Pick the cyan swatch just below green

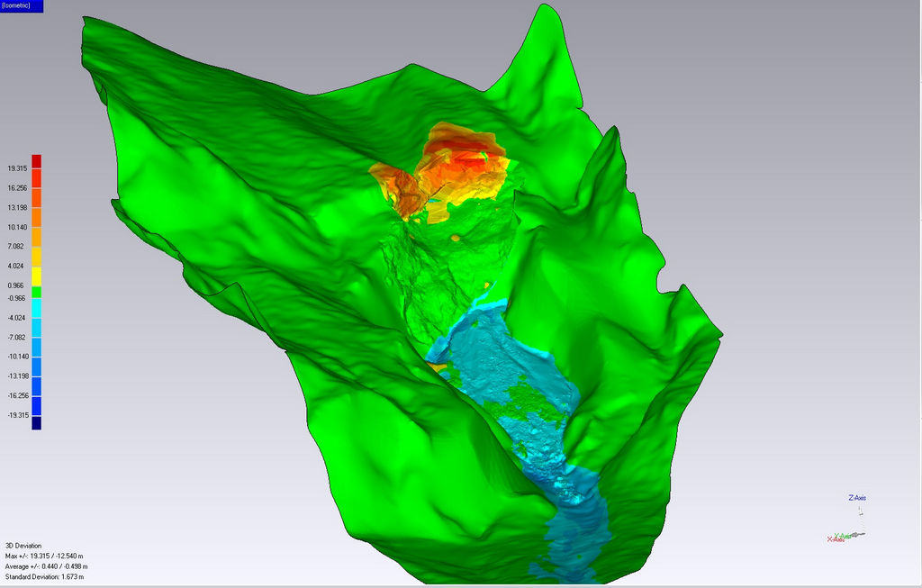coord(37,307)
